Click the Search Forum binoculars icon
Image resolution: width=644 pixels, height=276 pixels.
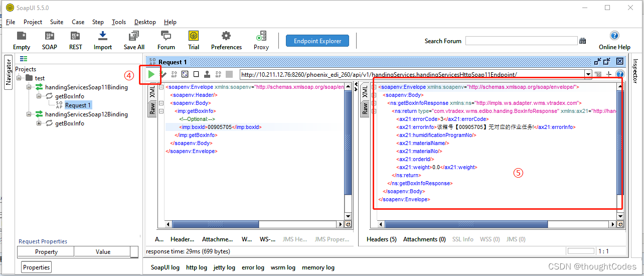pyautogui.click(x=583, y=41)
